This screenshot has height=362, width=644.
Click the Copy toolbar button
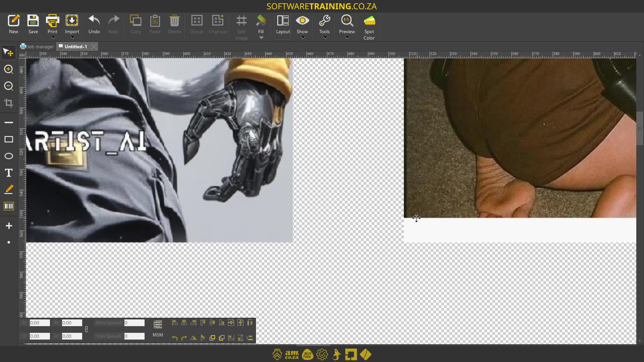tap(136, 24)
